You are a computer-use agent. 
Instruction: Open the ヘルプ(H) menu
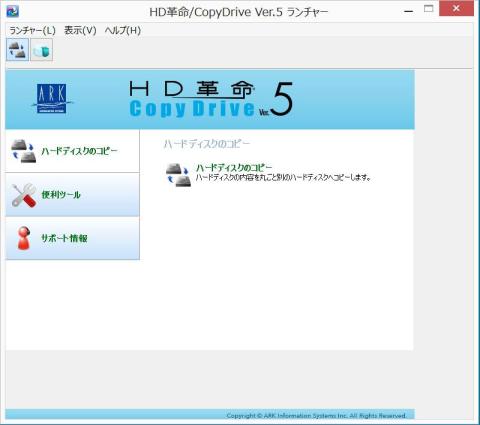(123, 31)
